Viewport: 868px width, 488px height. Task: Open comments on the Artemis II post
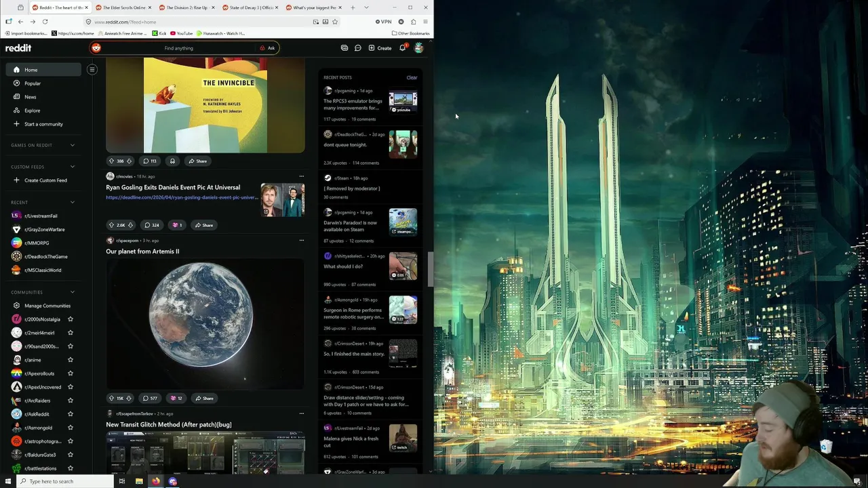coord(149,399)
